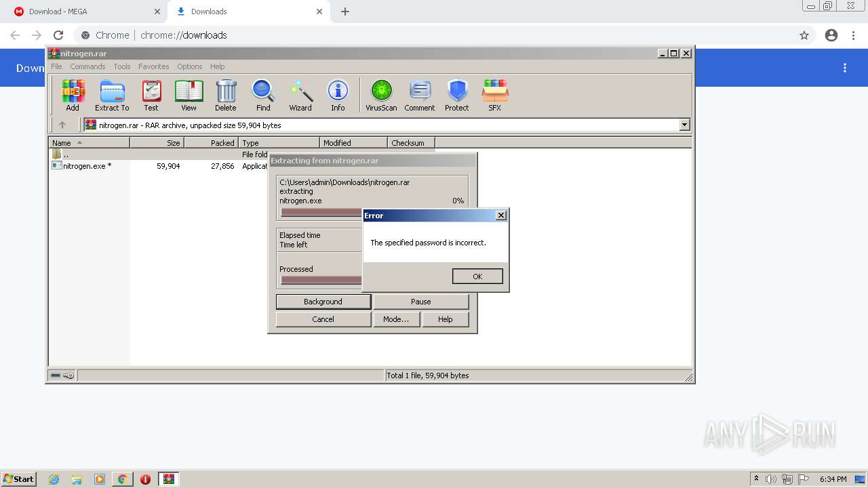Sort by the Name column header

tap(89, 142)
